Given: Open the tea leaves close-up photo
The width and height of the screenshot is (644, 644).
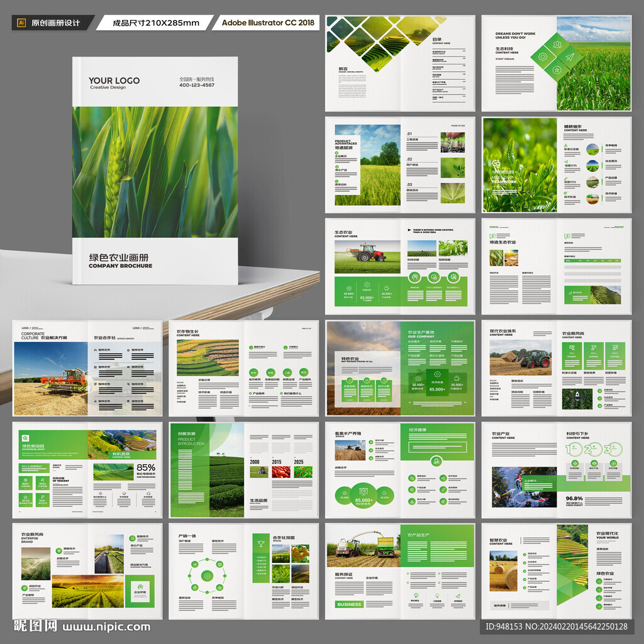Looking at the screenshot, I should [x=519, y=165].
